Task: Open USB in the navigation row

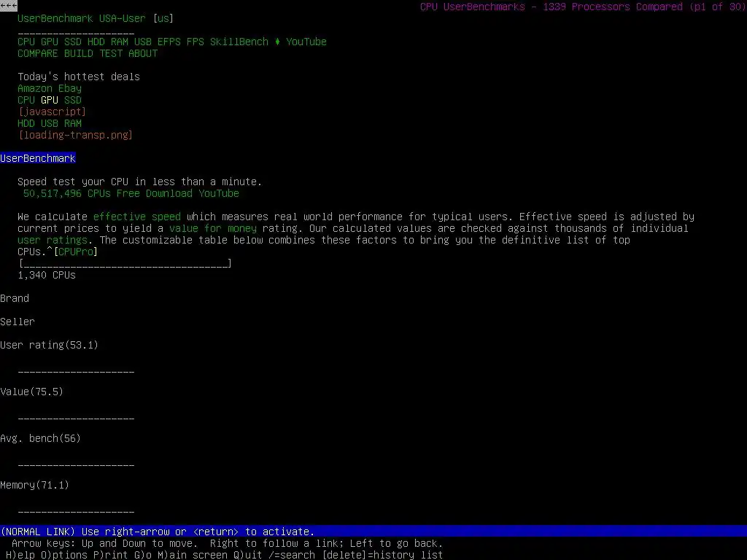Action: [x=143, y=42]
